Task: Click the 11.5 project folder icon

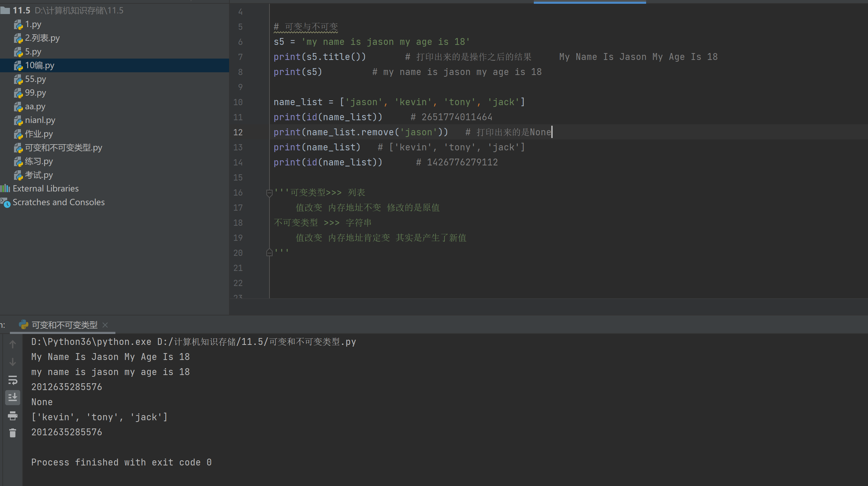Action: click(5, 11)
